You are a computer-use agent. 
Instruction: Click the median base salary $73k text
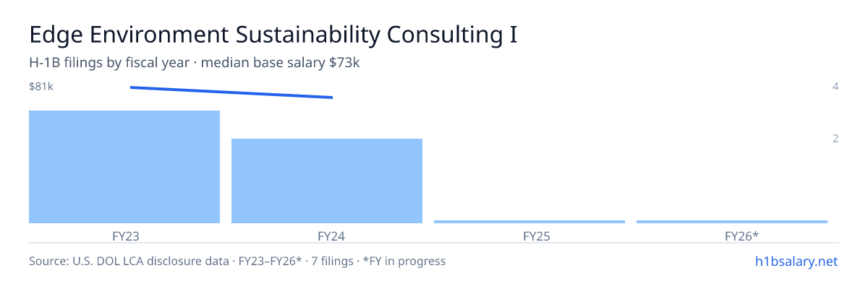point(280,64)
